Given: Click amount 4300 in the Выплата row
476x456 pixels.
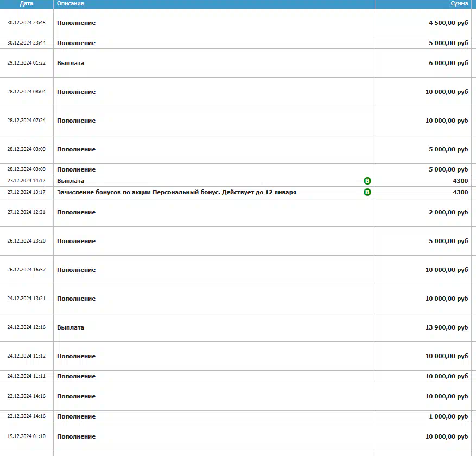Looking at the screenshot, I should click(x=460, y=181).
